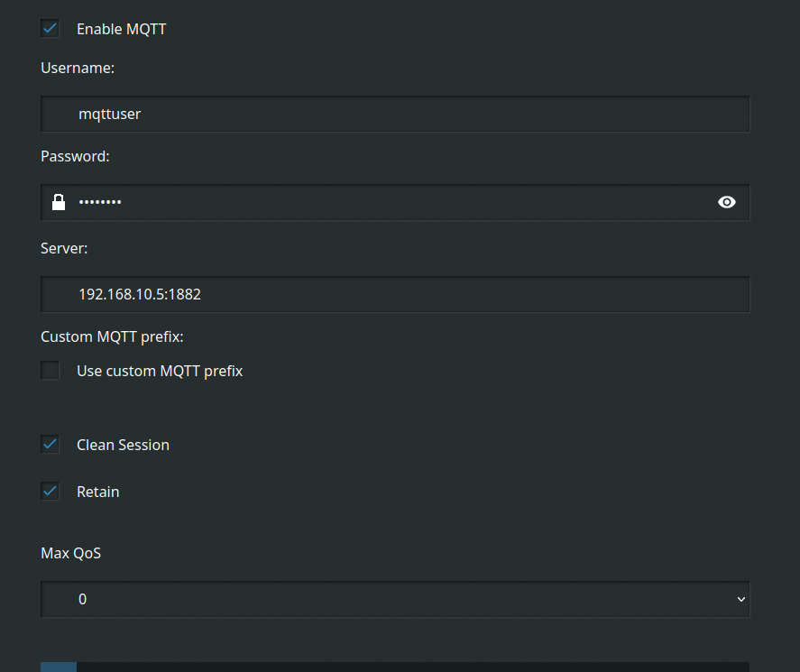Screen dimensions: 800x672
Task: Edit the Server address 192.168.10.5:1882
Action: [395, 294]
